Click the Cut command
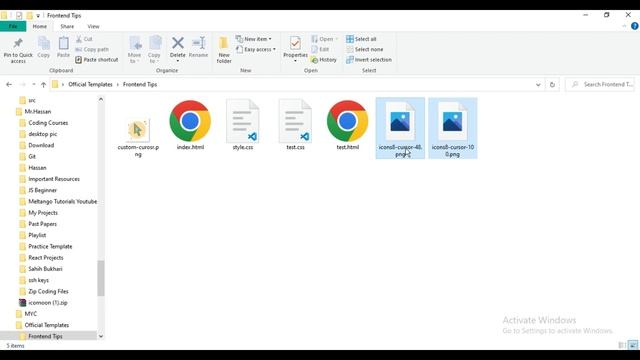The image size is (640, 360). [84, 39]
